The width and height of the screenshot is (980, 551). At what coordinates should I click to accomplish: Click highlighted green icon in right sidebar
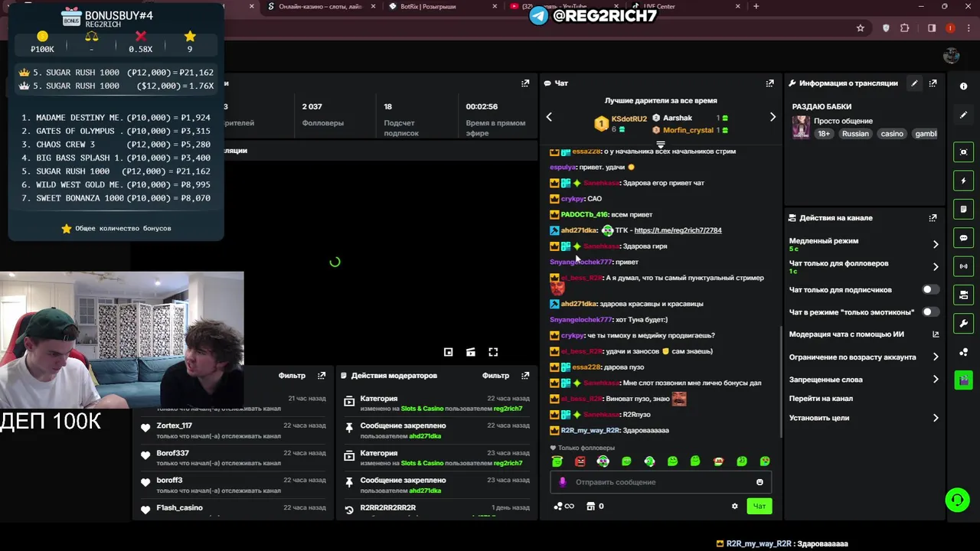tap(964, 380)
